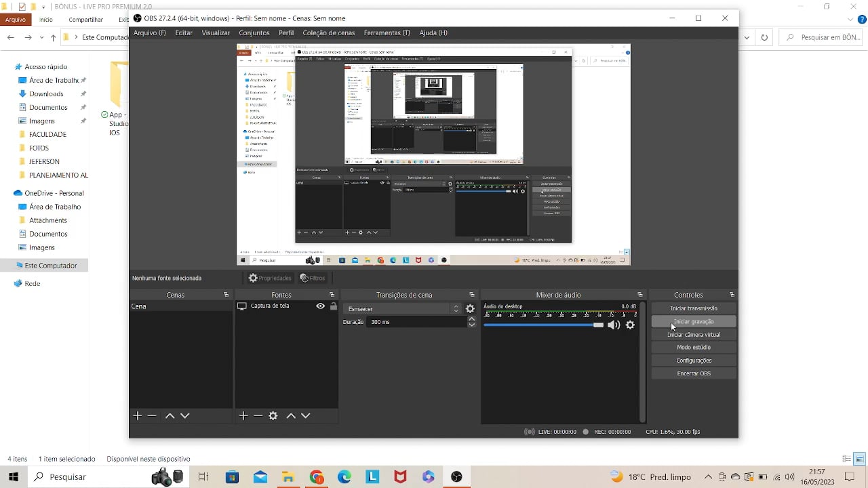Screen dimensions: 868x488
Task: Move the source up in Fontes panel
Action: pos(291,415)
